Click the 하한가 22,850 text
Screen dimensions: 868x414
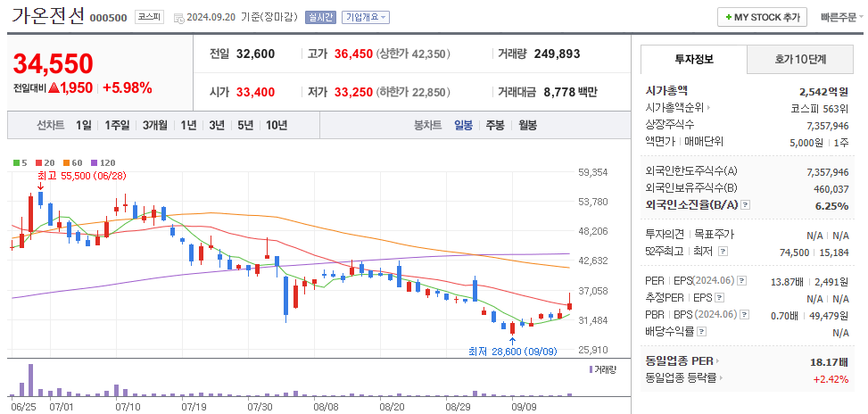point(413,93)
